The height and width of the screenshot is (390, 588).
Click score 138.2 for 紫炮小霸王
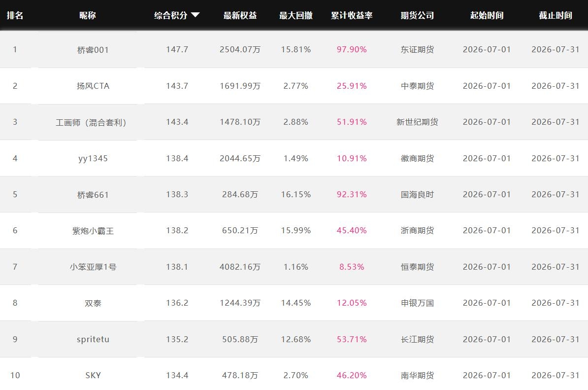point(177,230)
